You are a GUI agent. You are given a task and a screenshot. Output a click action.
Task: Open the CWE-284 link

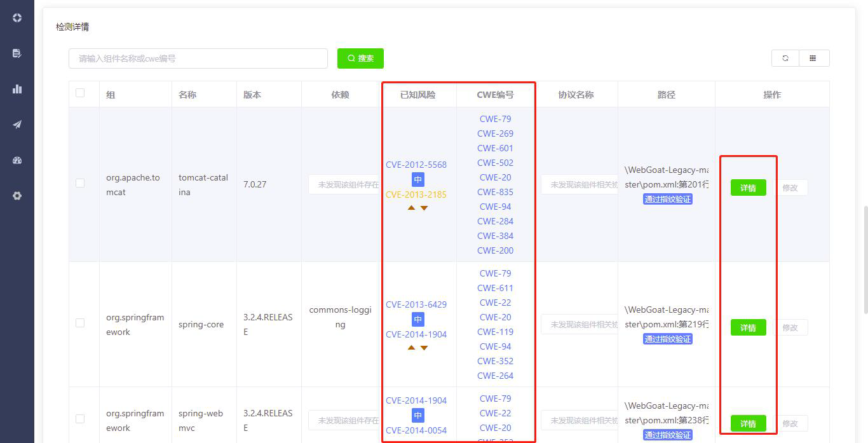tap(496, 221)
